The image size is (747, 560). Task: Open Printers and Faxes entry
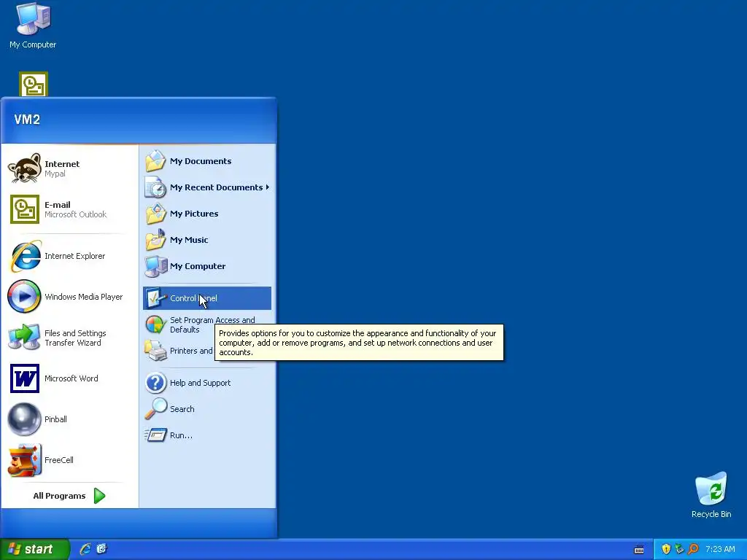pyautogui.click(x=179, y=351)
